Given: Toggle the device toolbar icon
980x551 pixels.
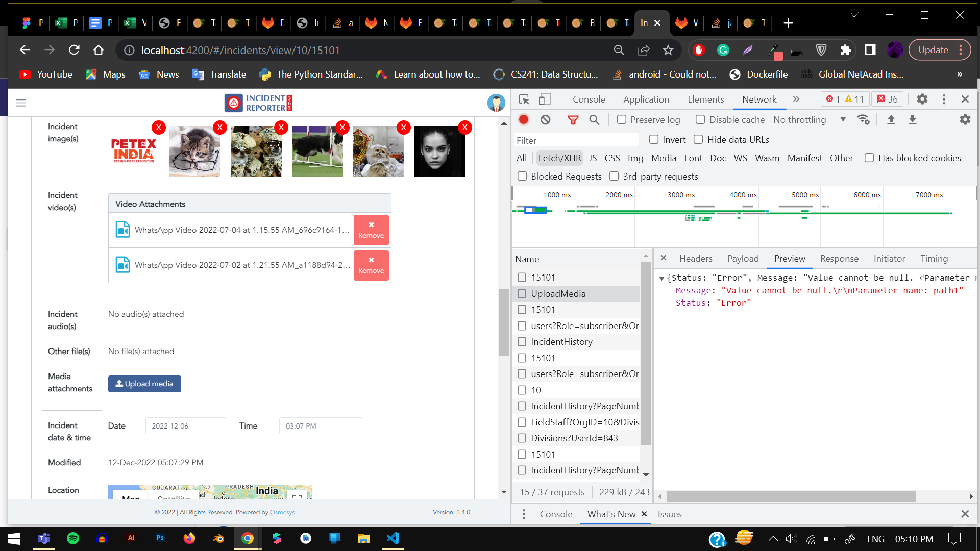Looking at the screenshot, I should pos(545,99).
